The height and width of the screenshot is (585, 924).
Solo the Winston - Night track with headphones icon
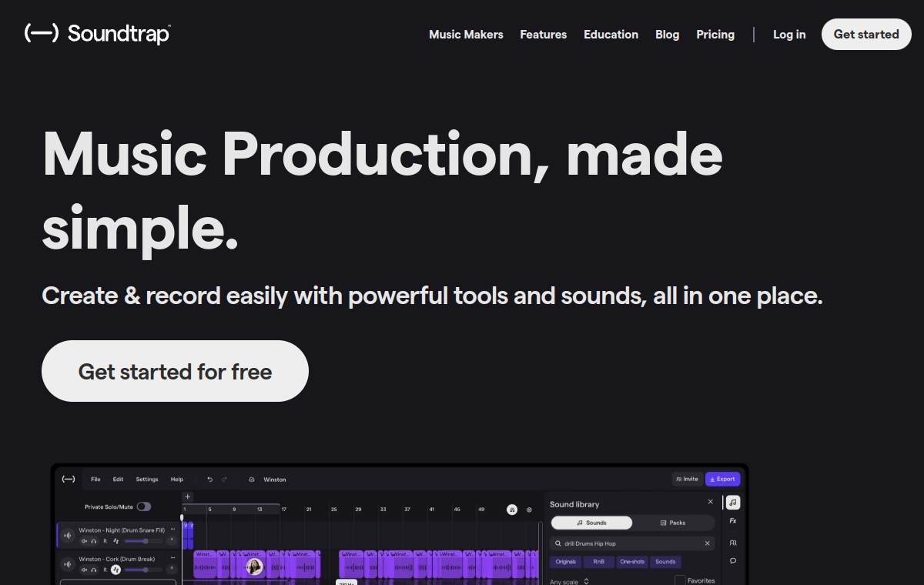[x=94, y=541]
